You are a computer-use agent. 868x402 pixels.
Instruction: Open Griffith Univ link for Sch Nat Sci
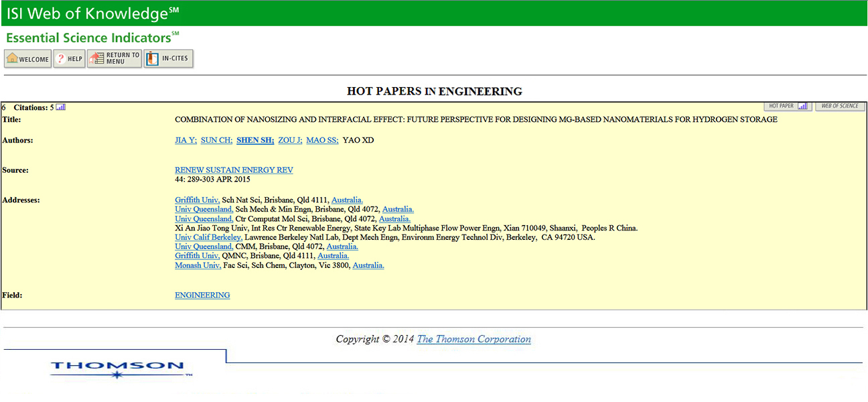[197, 200]
